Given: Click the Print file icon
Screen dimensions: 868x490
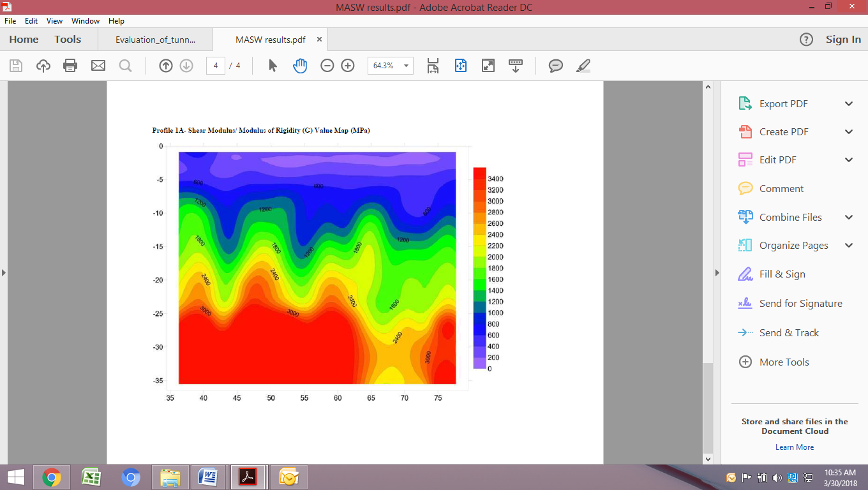Looking at the screenshot, I should coord(70,66).
